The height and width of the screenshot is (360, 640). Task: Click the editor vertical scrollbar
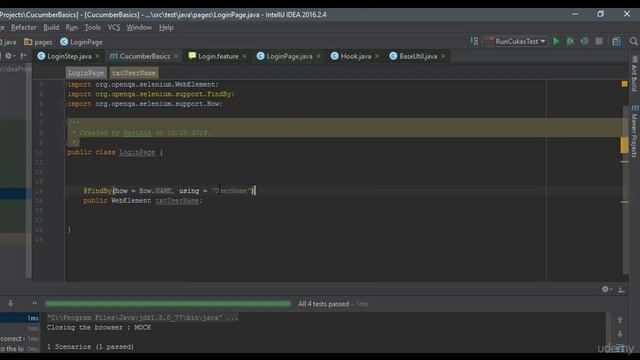(x=625, y=190)
